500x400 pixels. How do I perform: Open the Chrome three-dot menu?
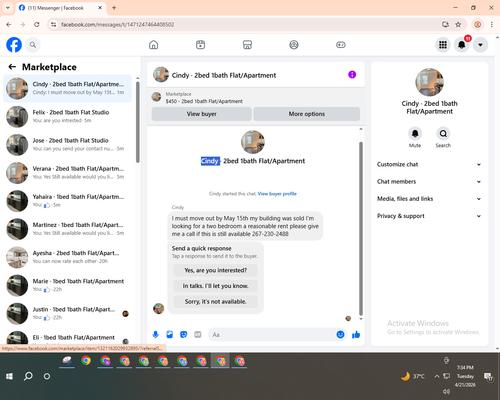click(x=492, y=24)
